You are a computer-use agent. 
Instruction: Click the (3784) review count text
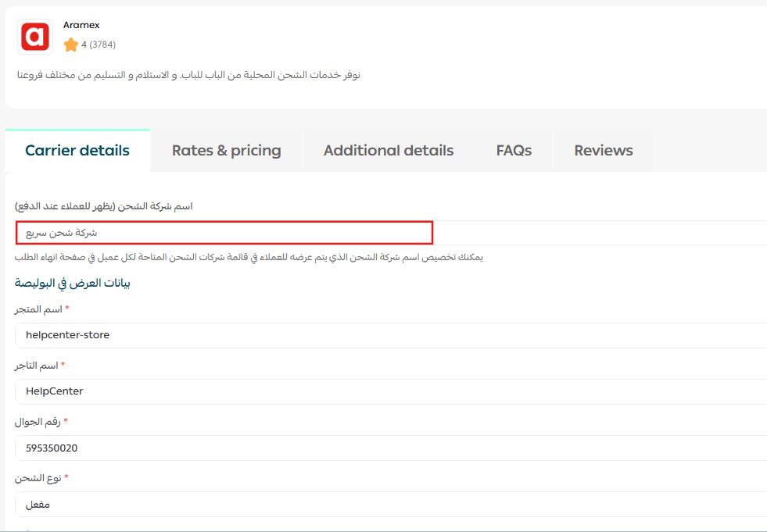pyautogui.click(x=102, y=45)
